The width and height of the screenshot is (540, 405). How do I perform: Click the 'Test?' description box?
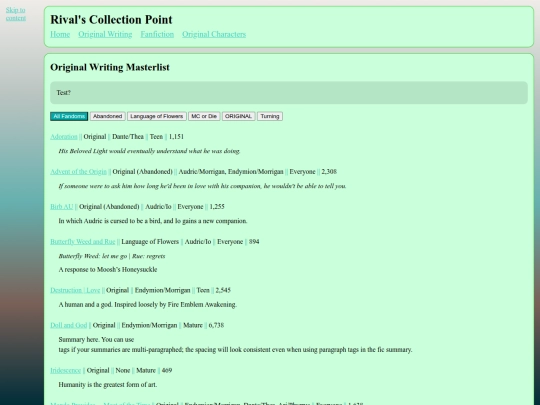pyautogui.click(x=289, y=93)
